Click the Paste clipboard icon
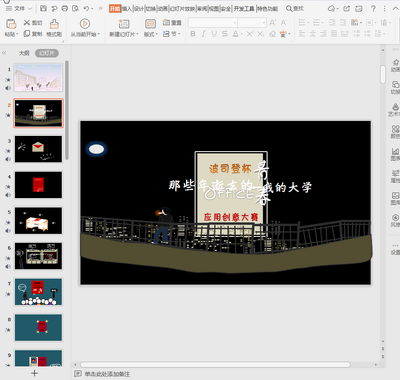Image resolution: width=400 pixels, height=380 pixels. tap(11, 24)
